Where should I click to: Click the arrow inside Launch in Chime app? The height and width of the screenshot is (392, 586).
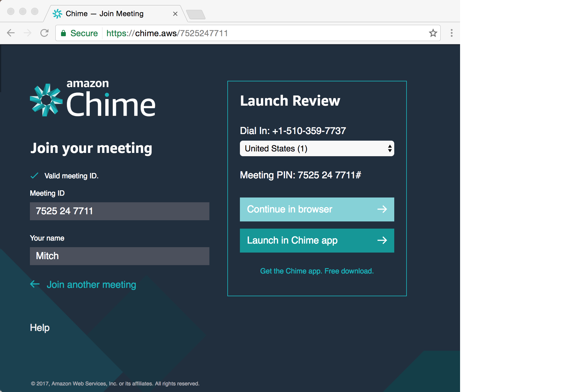pos(383,241)
